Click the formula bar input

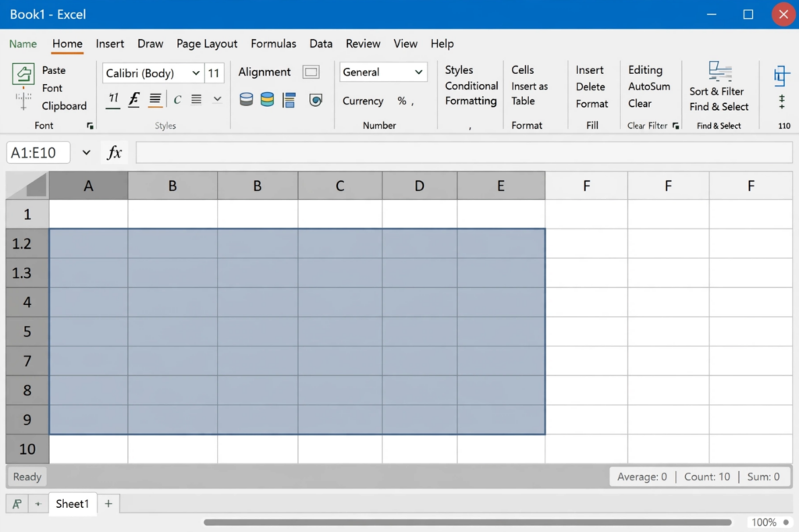[x=463, y=152]
